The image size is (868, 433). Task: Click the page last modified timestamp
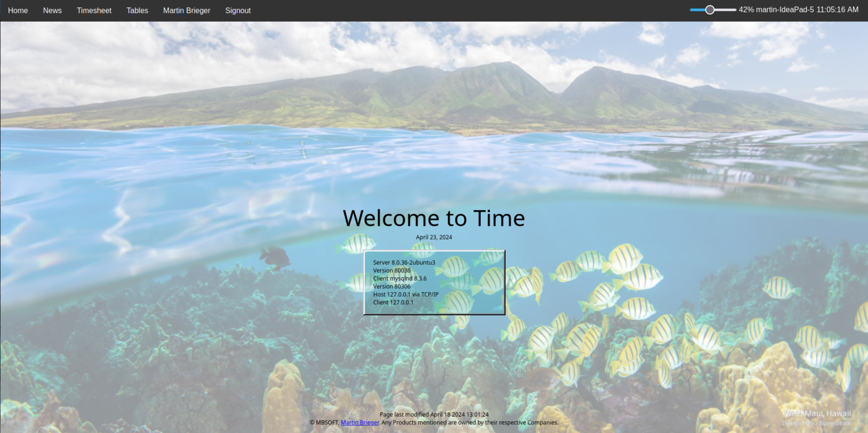(434, 414)
